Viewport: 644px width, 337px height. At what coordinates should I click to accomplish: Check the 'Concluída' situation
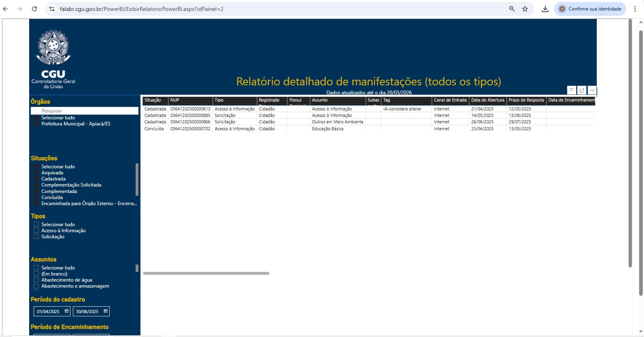pyautogui.click(x=36, y=197)
